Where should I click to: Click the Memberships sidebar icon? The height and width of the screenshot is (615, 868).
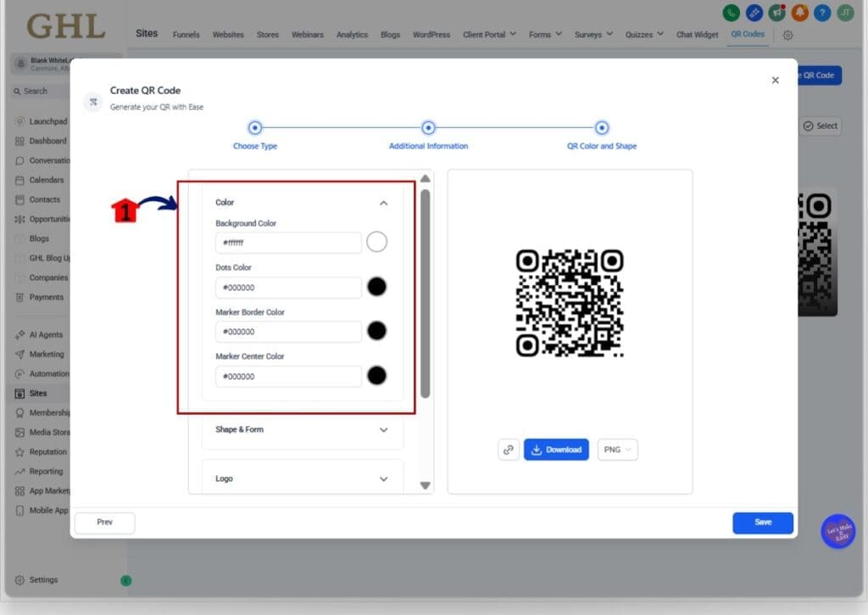tap(20, 413)
